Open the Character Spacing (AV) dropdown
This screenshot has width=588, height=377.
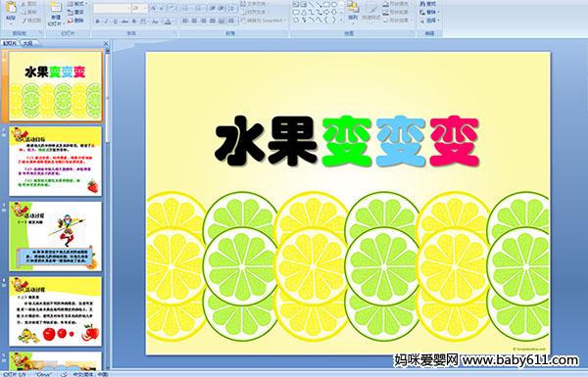point(143,22)
